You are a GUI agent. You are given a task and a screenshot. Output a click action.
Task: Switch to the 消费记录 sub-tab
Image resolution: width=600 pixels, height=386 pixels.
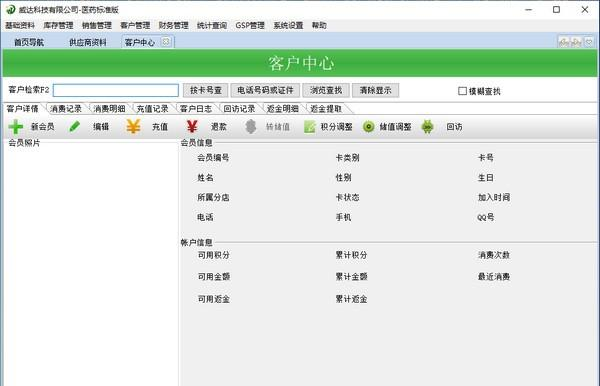click(66, 109)
